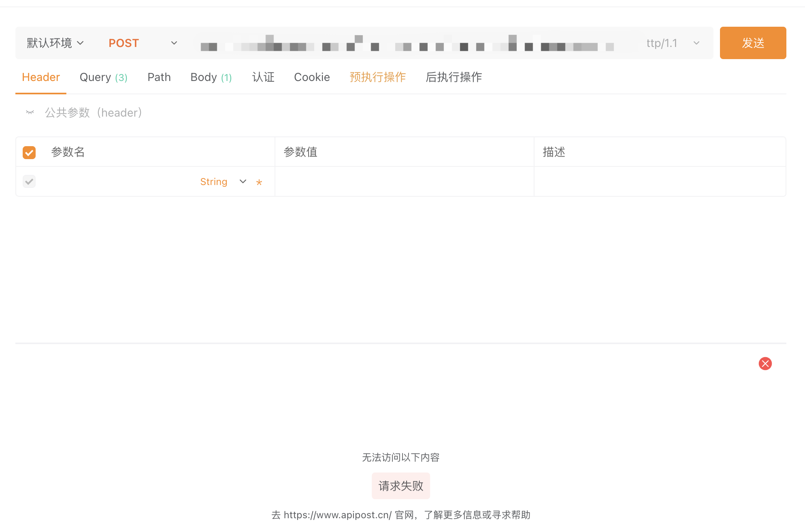Screen dimensions: 805x532
Task: Click the required asterisk marker beside String
Action: coord(259,182)
